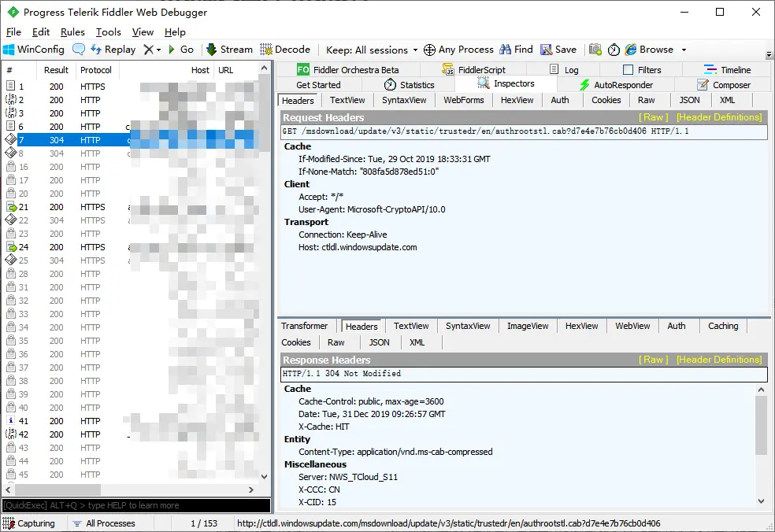Image resolution: width=775 pixels, height=532 pixels.
Task: Click the Remove X toolbar icon
Action: tap(148, 50)
